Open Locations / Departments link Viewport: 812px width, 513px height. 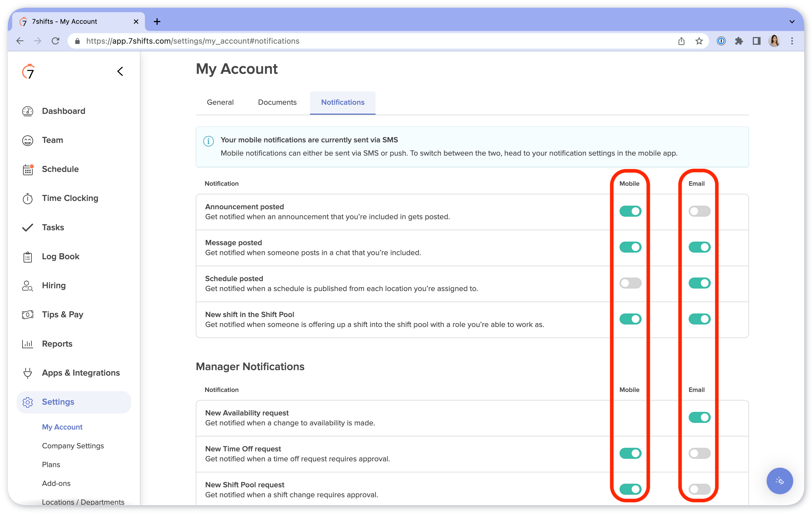pyautogui.click(x=83, y=502)
